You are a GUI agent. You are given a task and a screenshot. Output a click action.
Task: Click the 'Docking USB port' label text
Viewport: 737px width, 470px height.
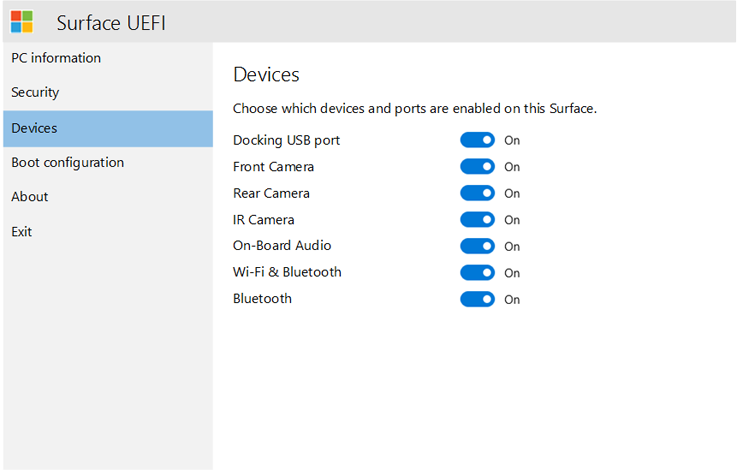tap(286, 140)
